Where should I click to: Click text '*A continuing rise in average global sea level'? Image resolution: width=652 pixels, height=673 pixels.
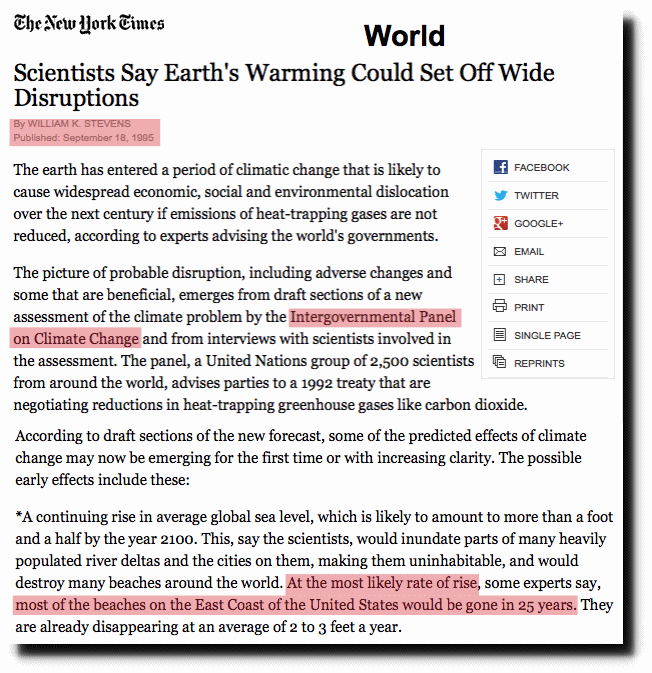coord(164,517)
